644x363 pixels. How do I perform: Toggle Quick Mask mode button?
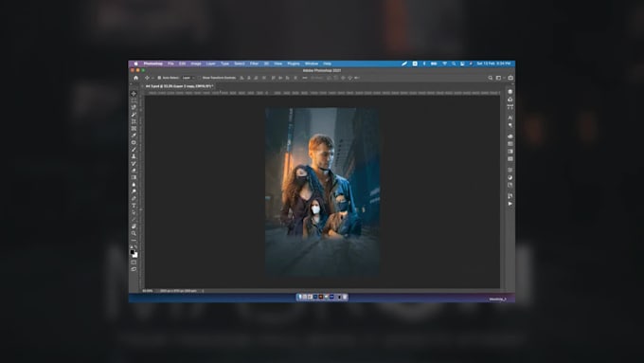coord(134,263)
